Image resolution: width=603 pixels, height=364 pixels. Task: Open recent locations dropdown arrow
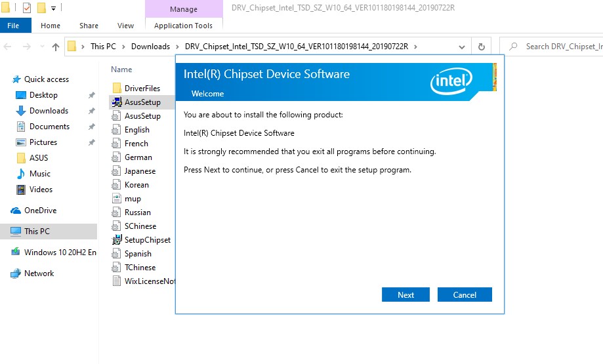click(x=42, y=47)
